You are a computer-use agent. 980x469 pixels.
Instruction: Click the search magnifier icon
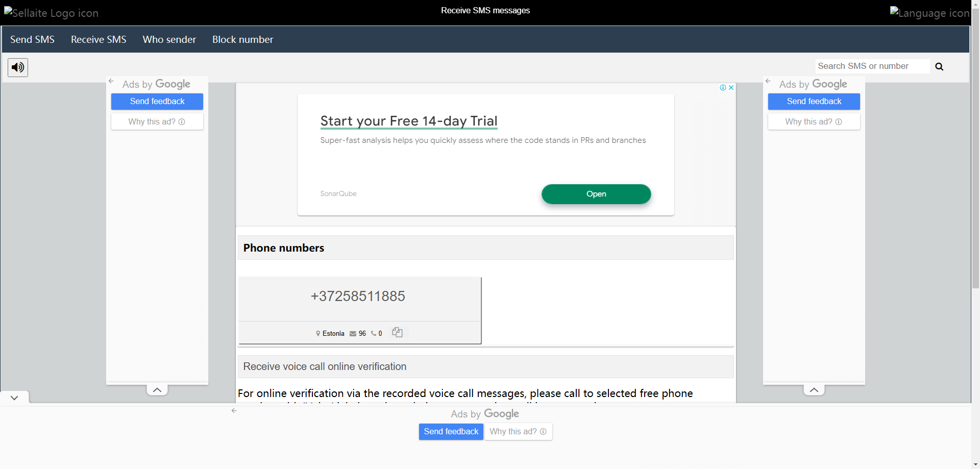point(939,67)
